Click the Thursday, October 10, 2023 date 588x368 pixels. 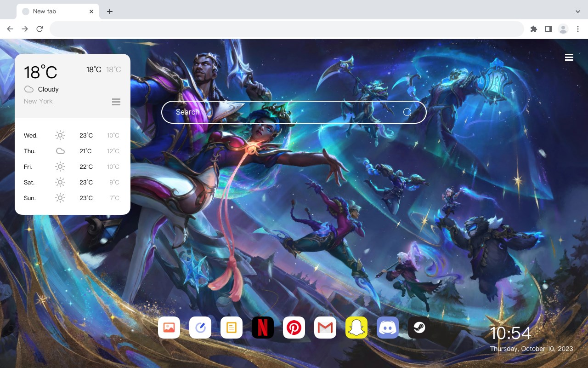(531, 349)
